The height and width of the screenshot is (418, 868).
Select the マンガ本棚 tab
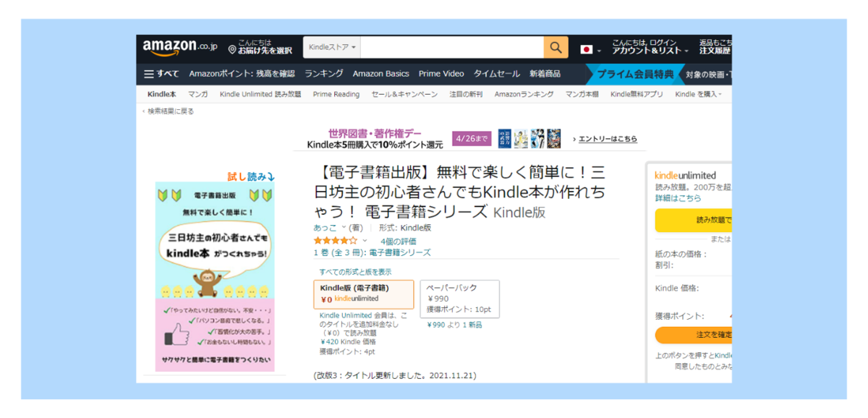[582, 94]
